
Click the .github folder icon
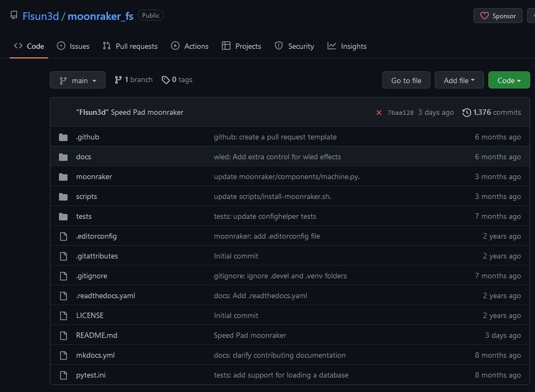(x=63, y=137)
